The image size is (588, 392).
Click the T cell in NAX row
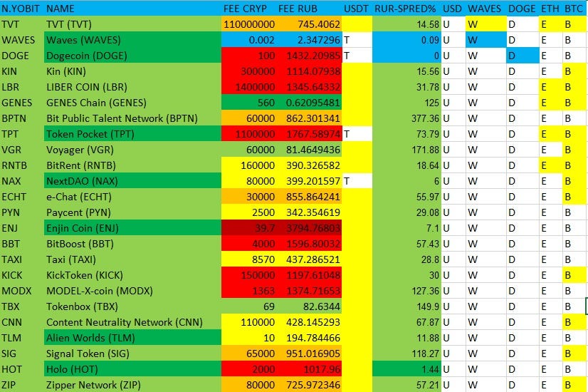pos(357,181)
